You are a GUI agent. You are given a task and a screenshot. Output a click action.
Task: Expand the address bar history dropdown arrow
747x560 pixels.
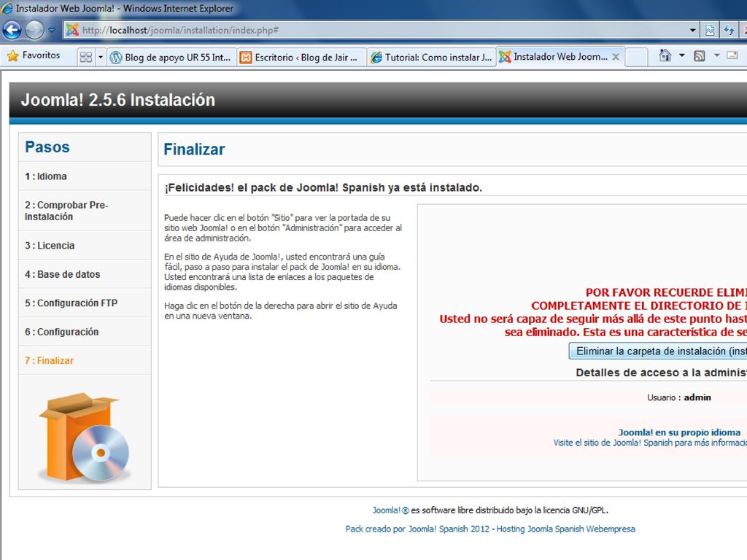(x=693, y=30)
